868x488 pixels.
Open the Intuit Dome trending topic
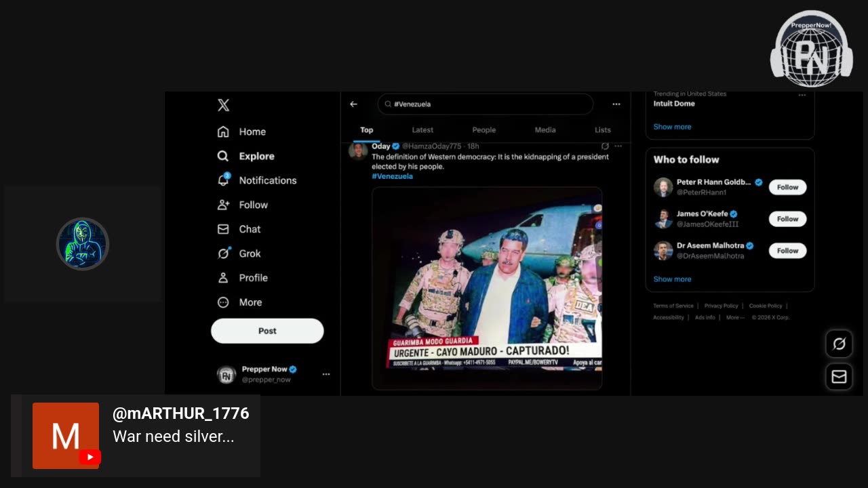(x=674, y=104)
